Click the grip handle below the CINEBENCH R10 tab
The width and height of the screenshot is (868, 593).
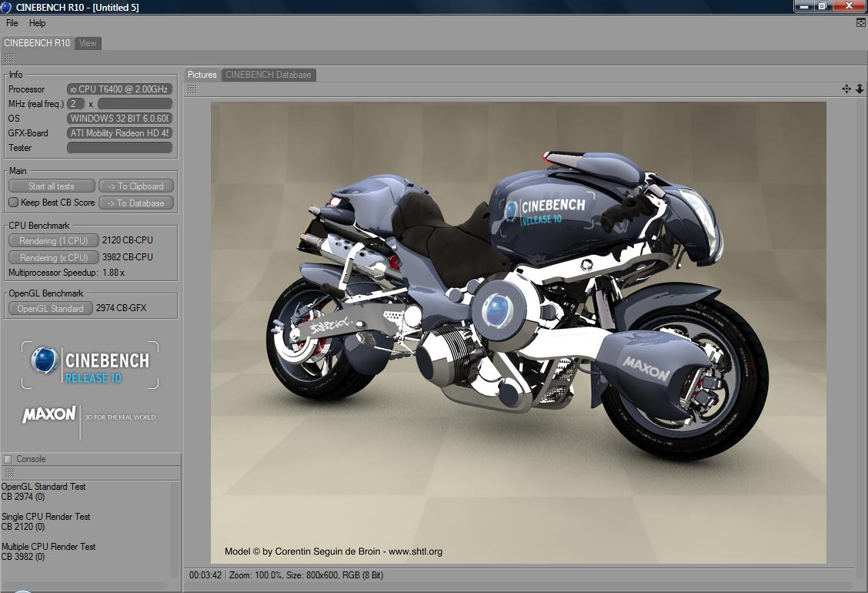(x=9, y=58)
